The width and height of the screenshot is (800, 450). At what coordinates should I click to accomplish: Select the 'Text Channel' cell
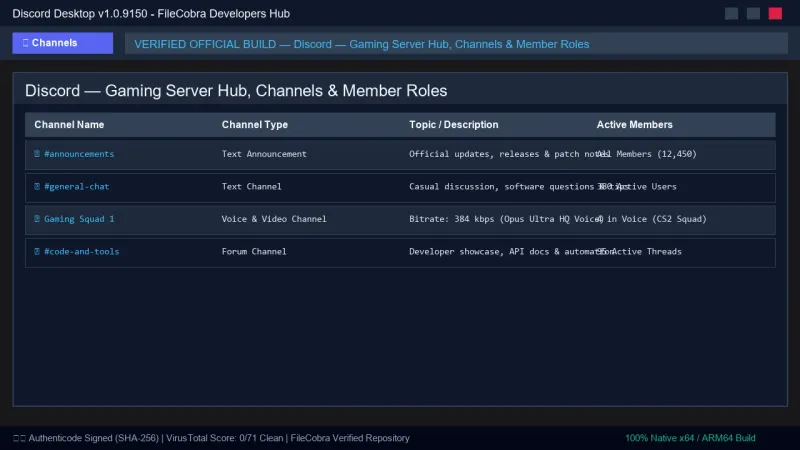pyautogui.click(x=251, y=186)
